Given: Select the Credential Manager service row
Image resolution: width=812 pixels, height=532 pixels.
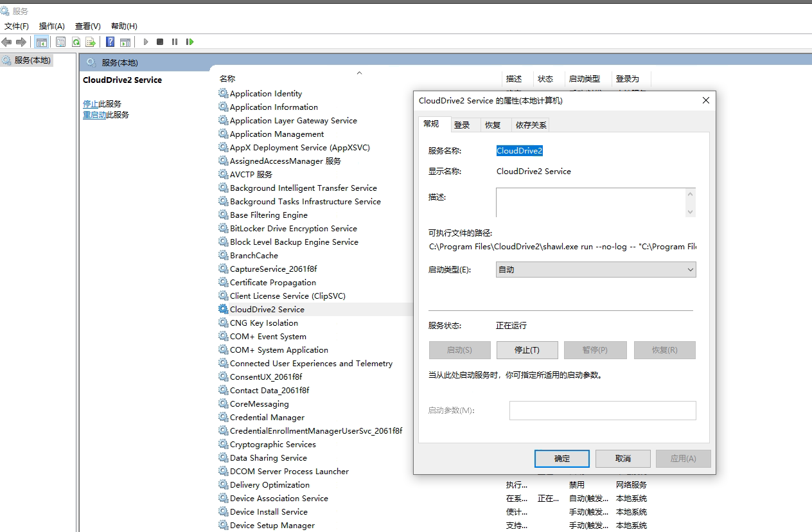Looking at the screenshot, I should [267, 418].
